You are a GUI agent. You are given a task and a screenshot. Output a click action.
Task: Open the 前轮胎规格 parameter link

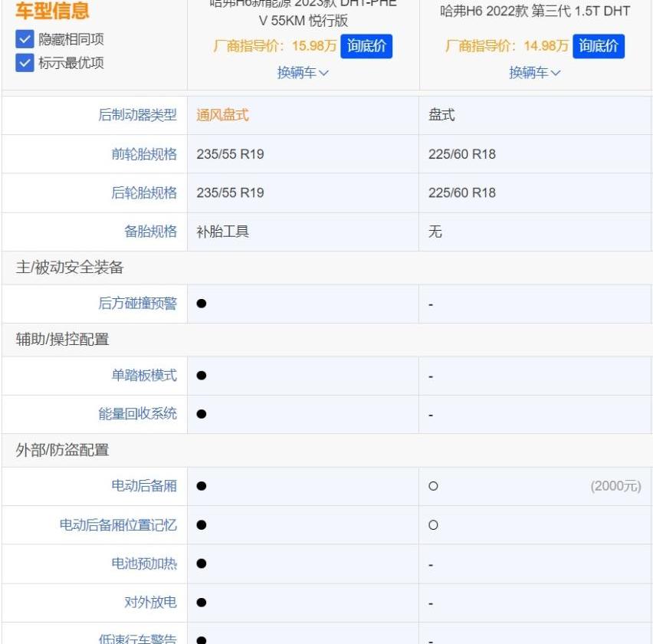click(144, 154)
